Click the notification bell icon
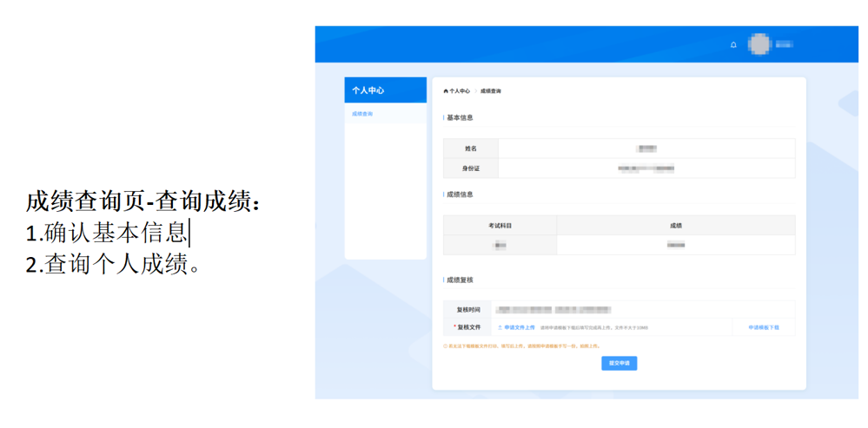868x428 pixels. [733, 44]
